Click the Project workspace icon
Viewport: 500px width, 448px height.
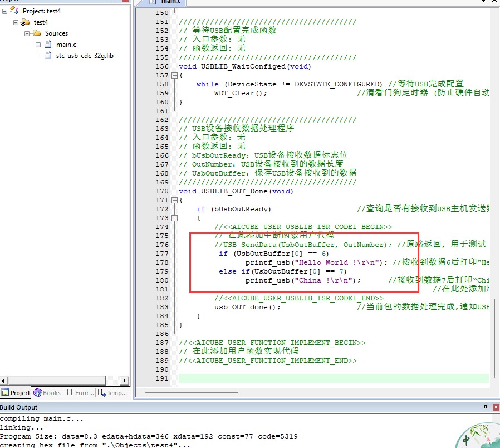14,11
